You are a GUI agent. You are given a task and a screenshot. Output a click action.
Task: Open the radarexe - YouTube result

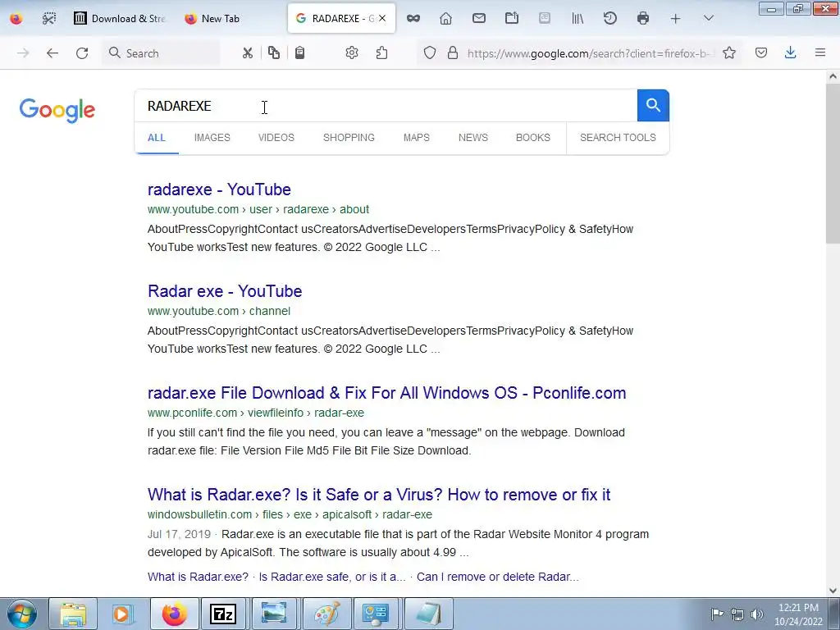pos(219,189)
